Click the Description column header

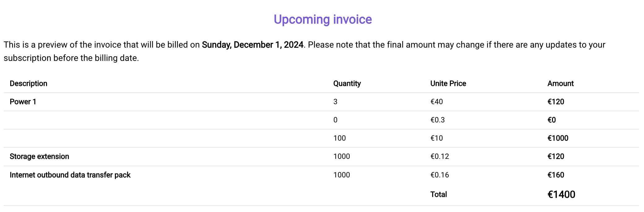pos(28,83)
